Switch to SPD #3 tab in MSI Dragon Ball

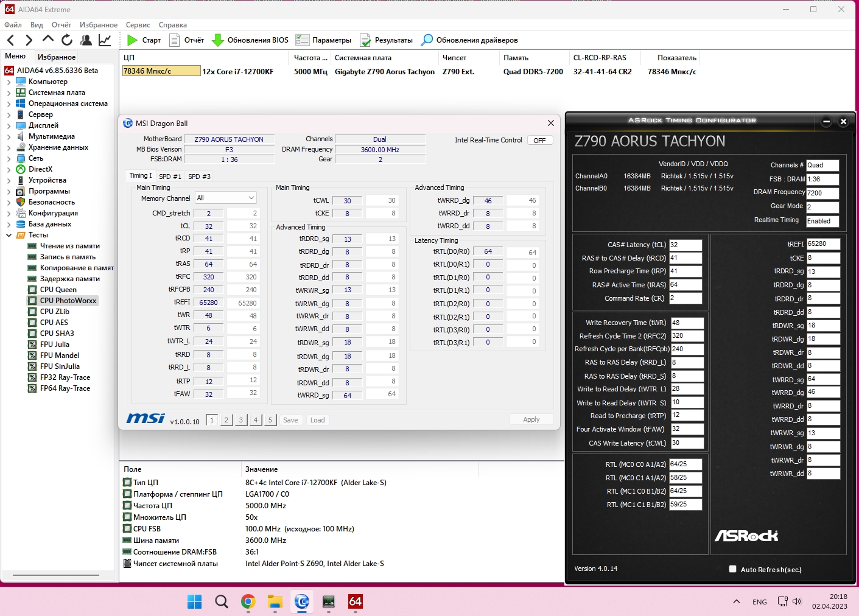[199, 177]
